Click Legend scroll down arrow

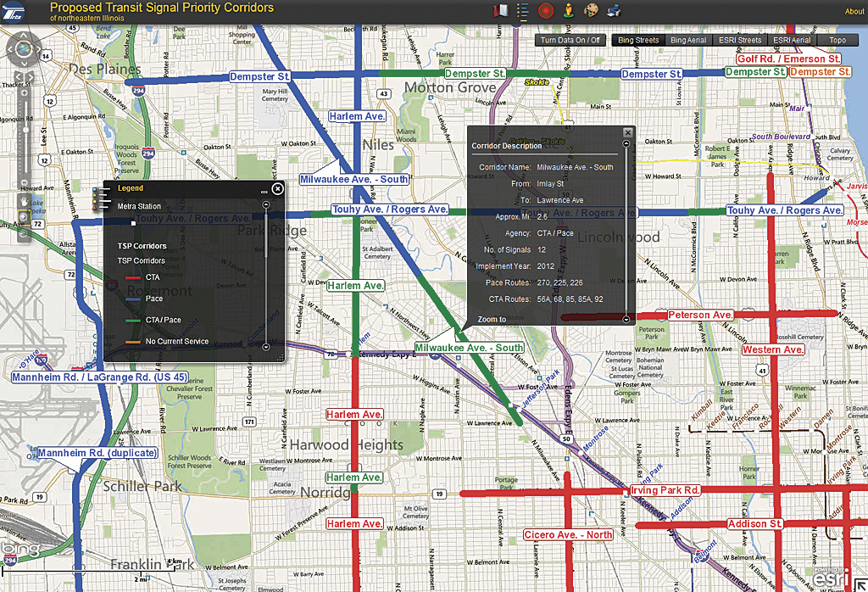265,347
